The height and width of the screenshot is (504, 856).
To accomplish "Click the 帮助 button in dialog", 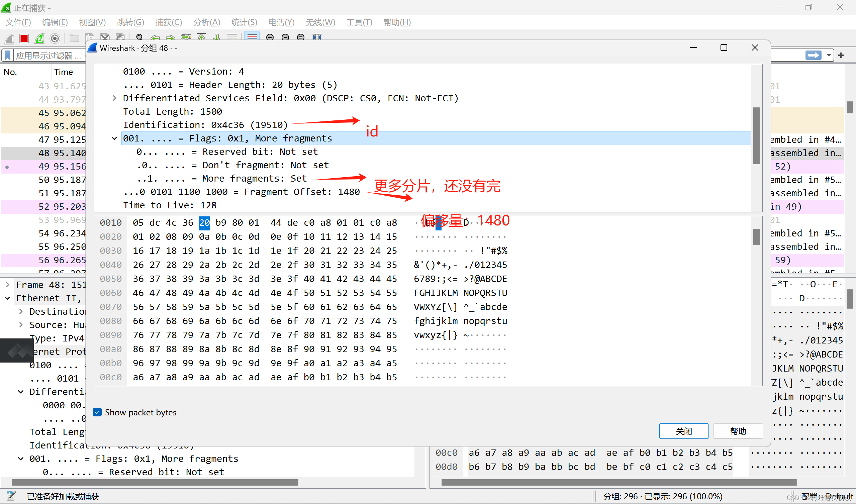I will coord(738,431).
